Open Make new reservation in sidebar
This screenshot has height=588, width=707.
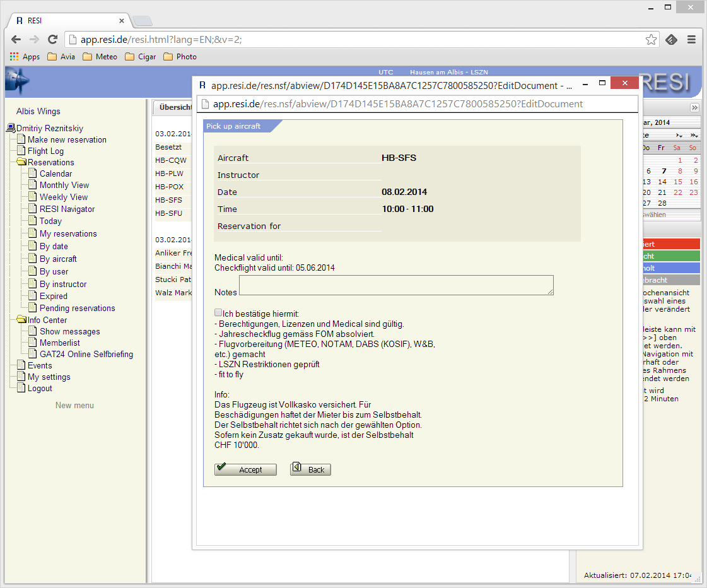[x=67, y=139]
